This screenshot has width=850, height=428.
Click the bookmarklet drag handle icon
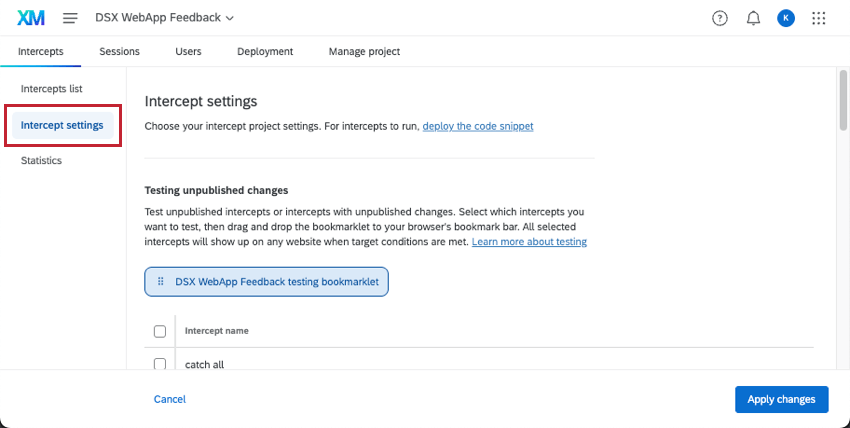point(161,282)
